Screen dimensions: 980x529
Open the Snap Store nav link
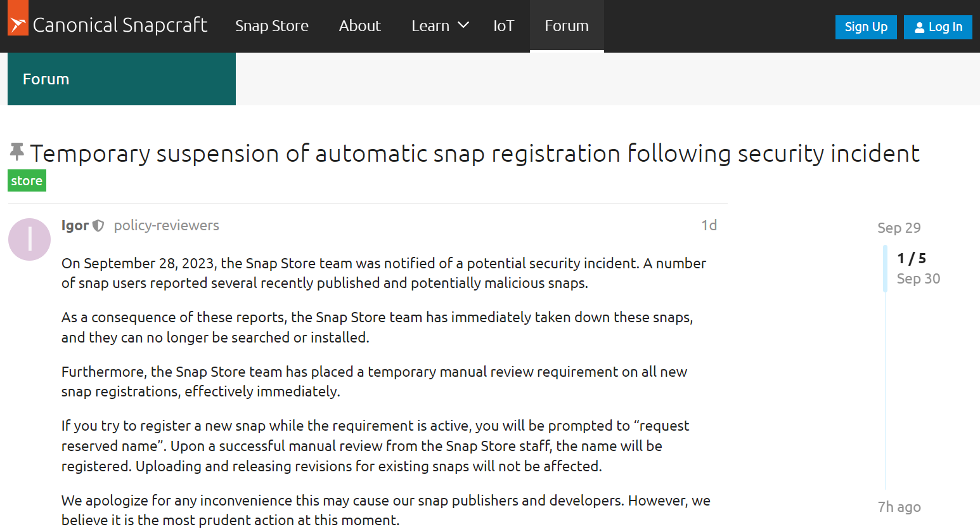271,26
